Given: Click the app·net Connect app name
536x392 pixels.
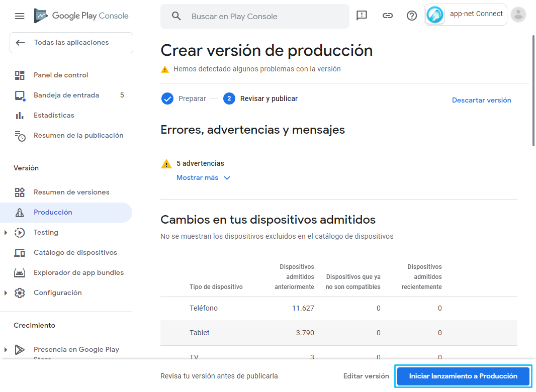Looking at the screenshot, I should pos(476,14).
